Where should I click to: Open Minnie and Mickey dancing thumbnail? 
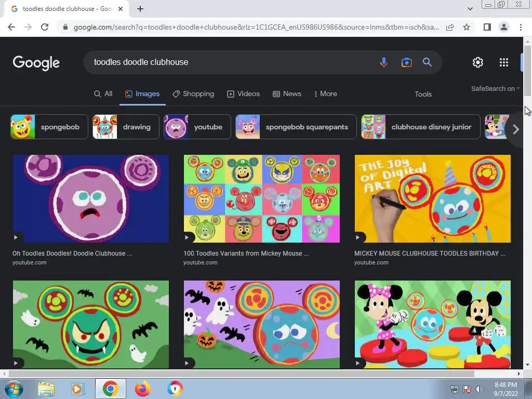[433, 324]
